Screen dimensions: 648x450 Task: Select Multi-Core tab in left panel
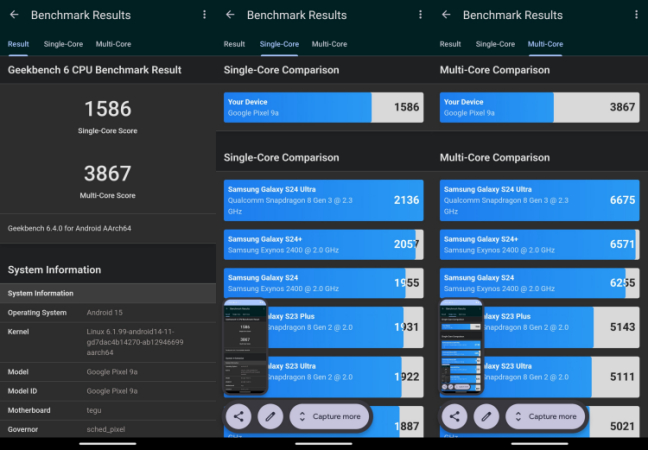click(113, 44)
